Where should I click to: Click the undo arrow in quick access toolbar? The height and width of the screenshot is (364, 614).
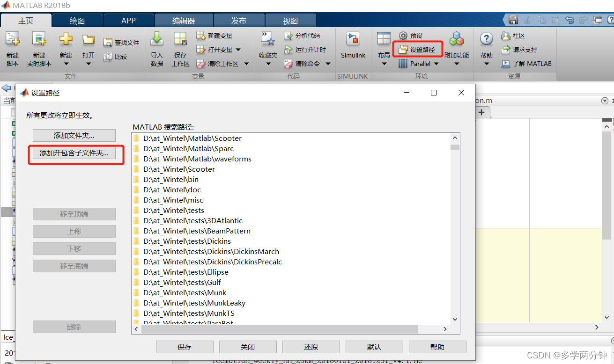570,20
